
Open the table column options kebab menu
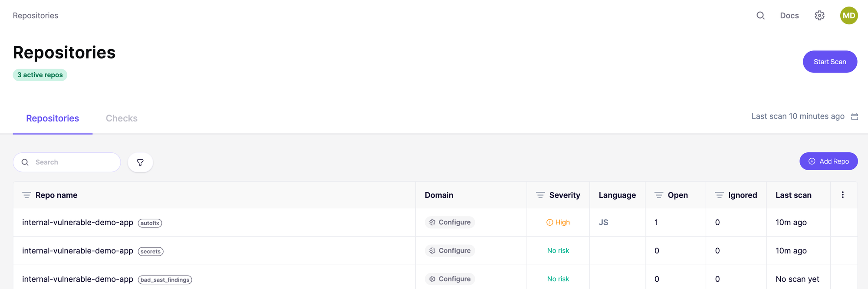coord(843,195)
